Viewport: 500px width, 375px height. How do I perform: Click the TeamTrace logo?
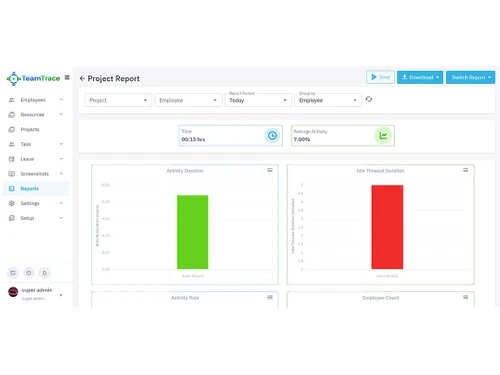(x=33, y=79)
